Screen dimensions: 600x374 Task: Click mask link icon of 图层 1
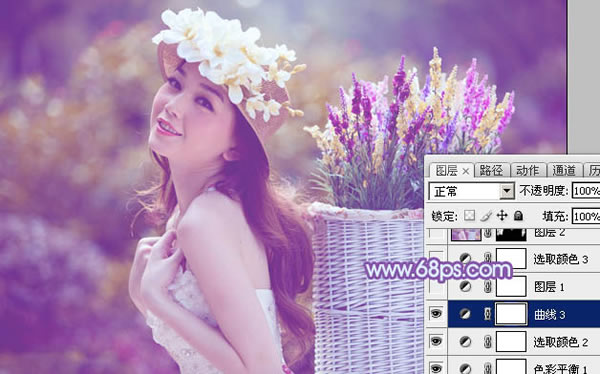488,286
